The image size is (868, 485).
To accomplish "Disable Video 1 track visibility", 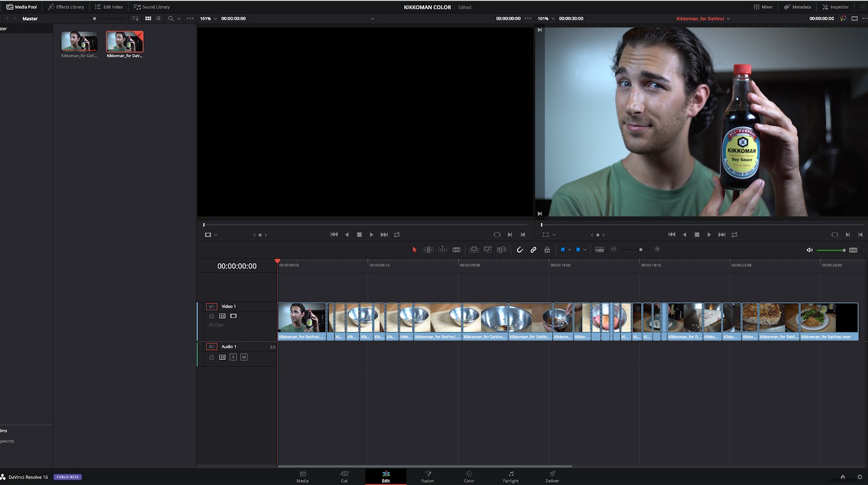I will click(233, 316).
